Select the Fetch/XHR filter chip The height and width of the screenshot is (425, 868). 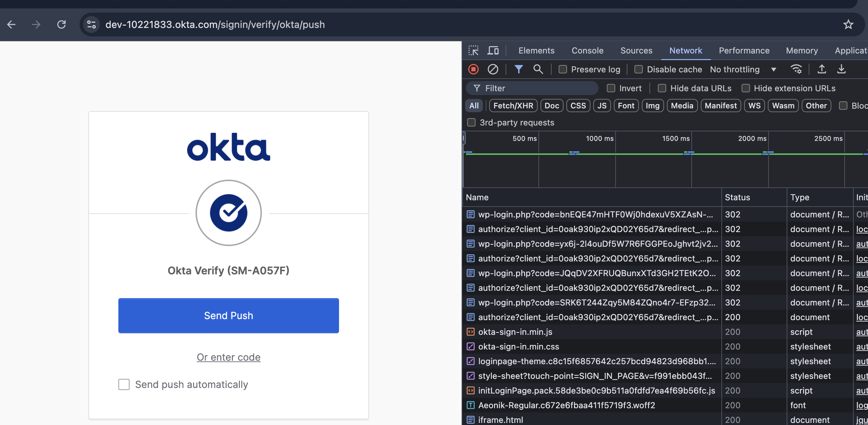click(x=513, y=106)
